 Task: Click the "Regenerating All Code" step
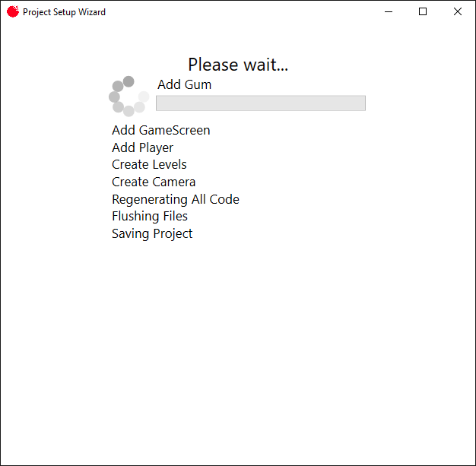[176, 199]
